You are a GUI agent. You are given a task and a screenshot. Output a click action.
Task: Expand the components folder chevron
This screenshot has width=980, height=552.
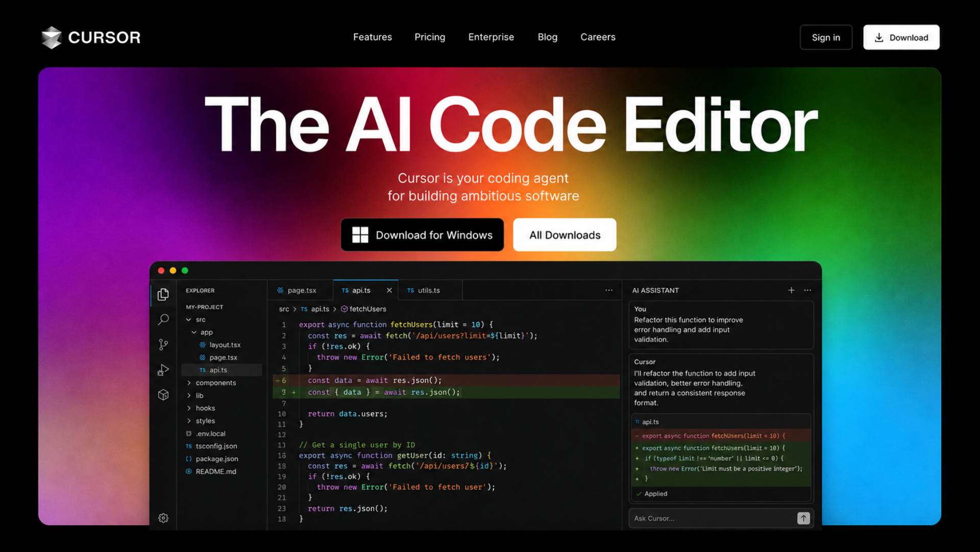(x=189, y=382)
